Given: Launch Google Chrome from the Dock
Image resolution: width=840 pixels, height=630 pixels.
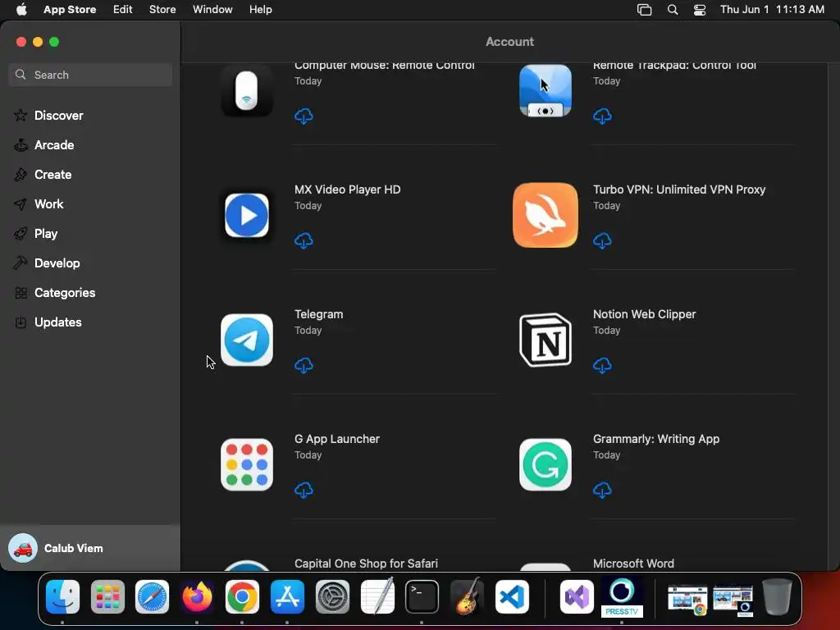Looking at the screenshot, I should click(242, 597).
